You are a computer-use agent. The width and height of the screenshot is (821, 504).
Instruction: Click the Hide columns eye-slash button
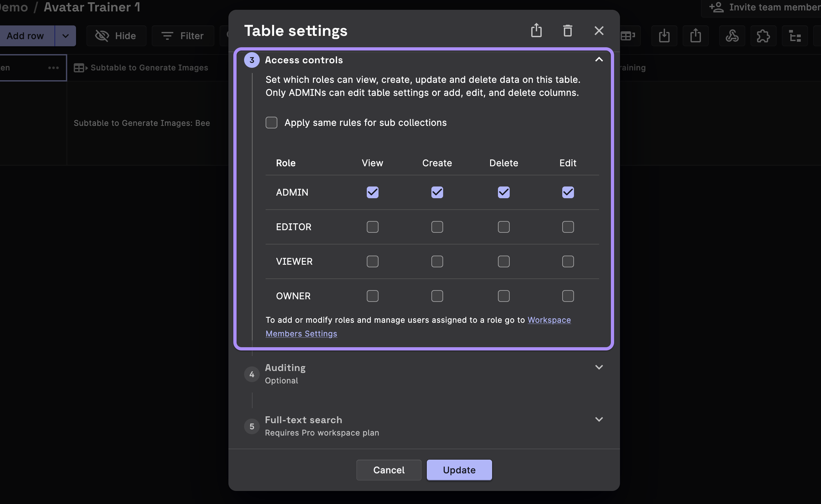click(116, 36)
